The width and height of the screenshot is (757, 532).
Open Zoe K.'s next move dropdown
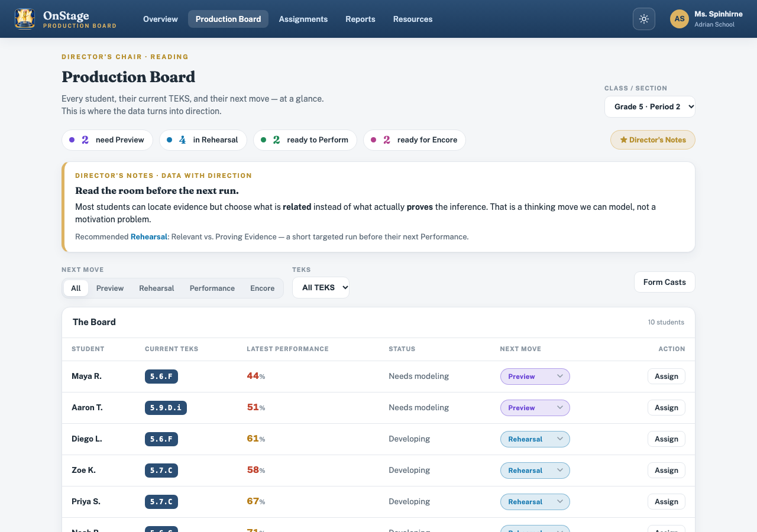coord(535,471)
